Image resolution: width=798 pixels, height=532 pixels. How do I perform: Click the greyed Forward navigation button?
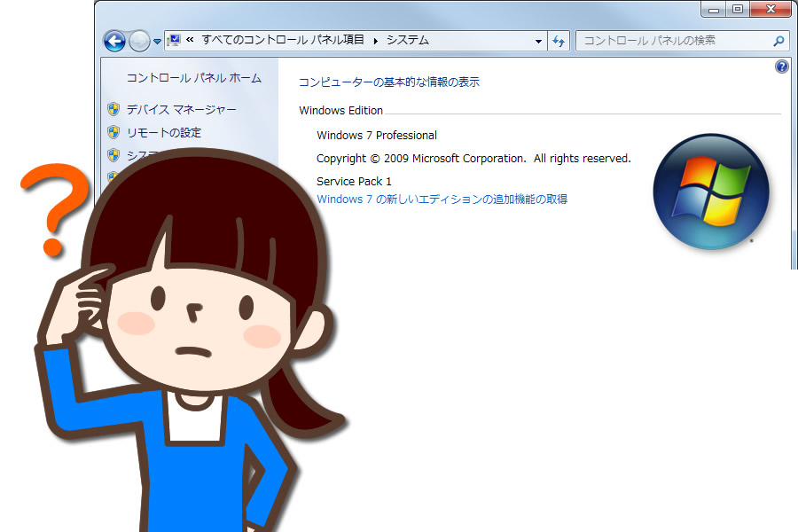tap(139, 42)
